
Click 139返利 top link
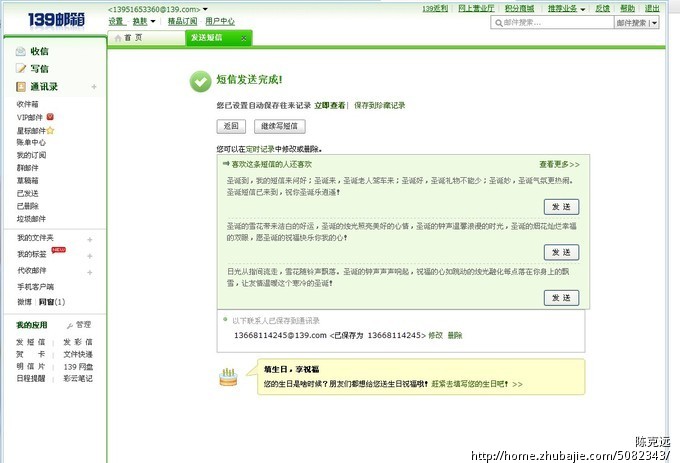(435, 8)
